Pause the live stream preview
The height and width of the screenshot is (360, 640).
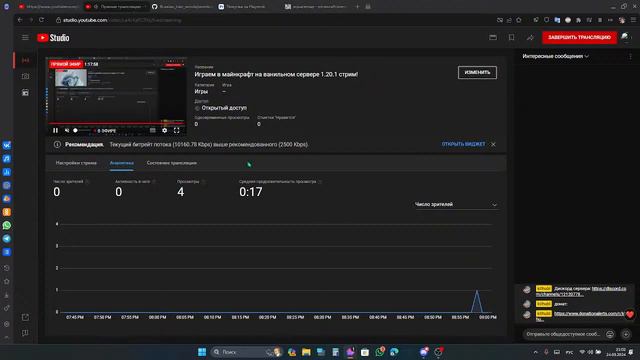click(x=56, y=131)
